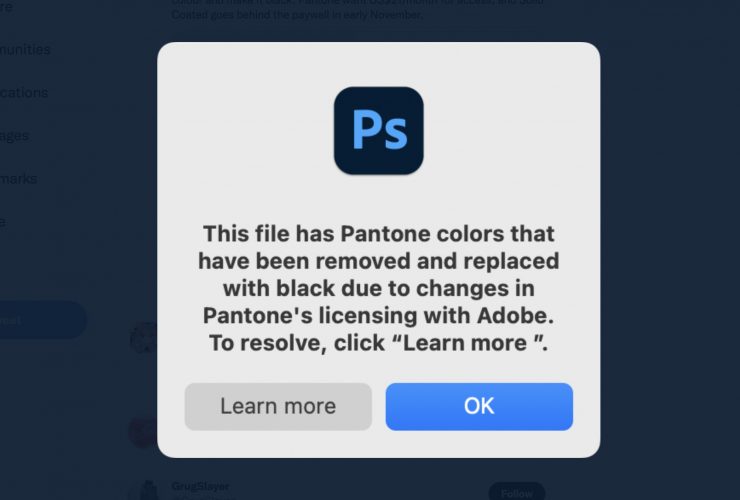Click the dimmed blue Tweet button

pyautogui.click(x=40, y=320)
